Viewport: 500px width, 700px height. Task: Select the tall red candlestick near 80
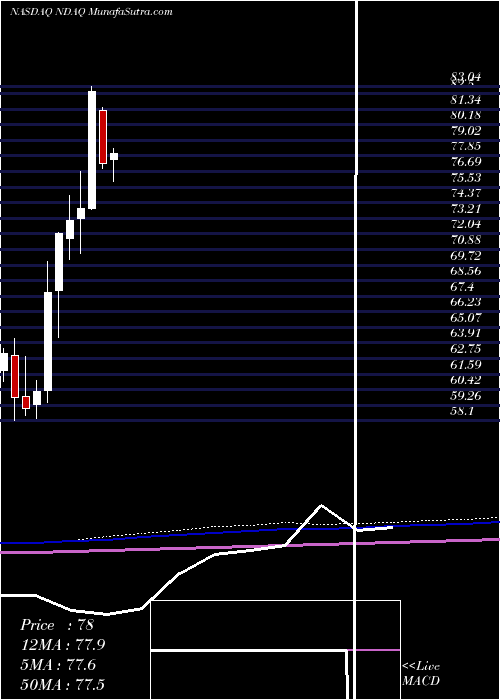click(103, 137)
